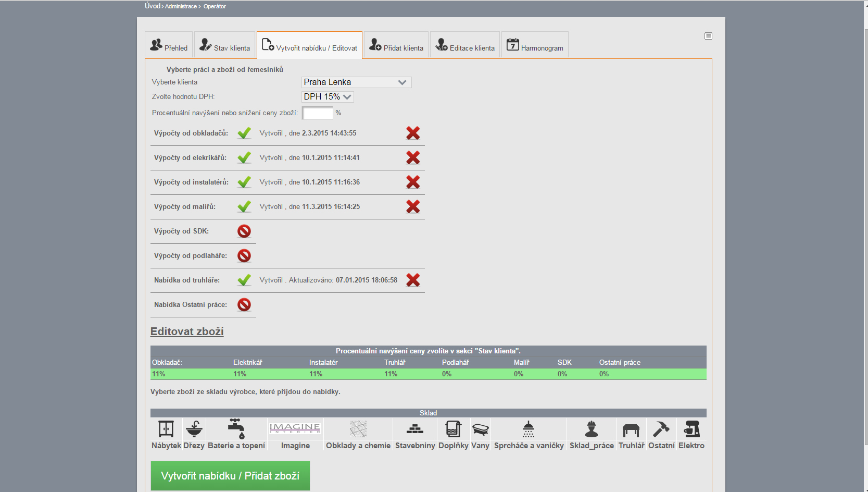The image size is (868, 492).
Task: Choose the Vany bathtub category icon
Action: tap(480, 429)
